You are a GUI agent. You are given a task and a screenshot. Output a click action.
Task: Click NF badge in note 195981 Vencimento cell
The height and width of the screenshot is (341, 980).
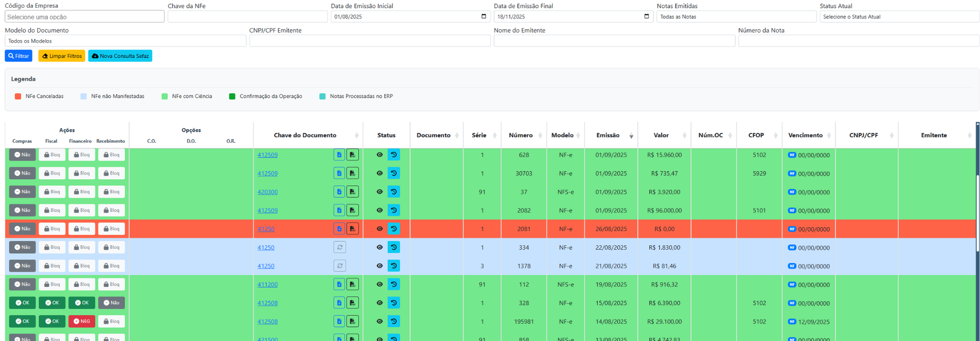click(792, 322)
